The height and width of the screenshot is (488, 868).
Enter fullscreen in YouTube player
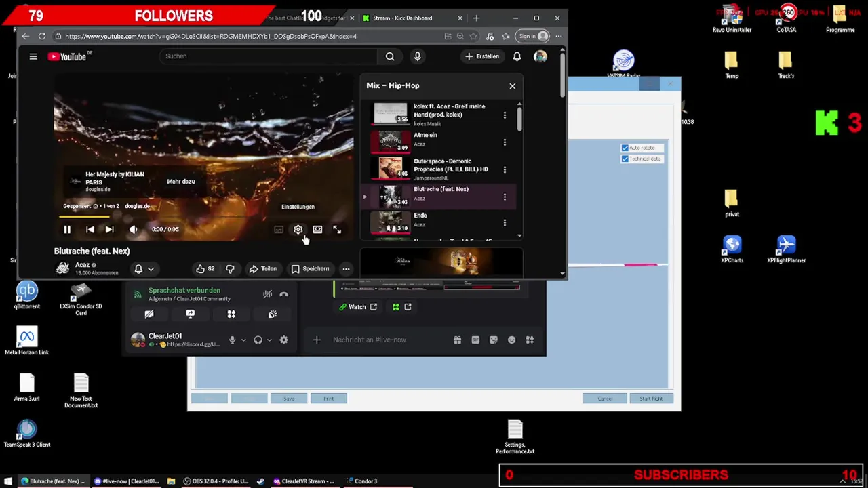(337, 230)
